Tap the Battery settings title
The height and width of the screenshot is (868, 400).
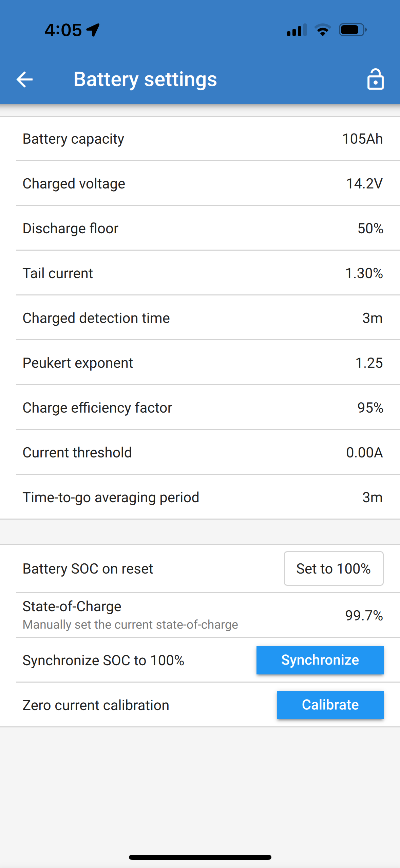145,79
